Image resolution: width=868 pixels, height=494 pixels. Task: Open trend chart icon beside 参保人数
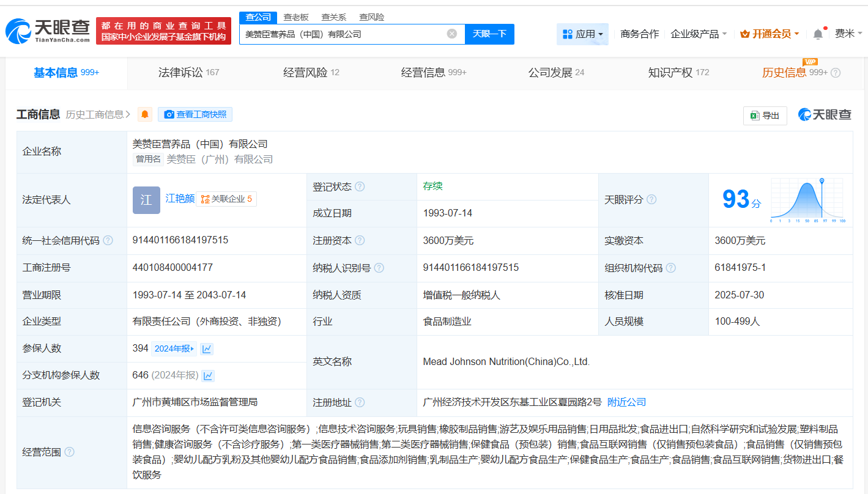207,348
